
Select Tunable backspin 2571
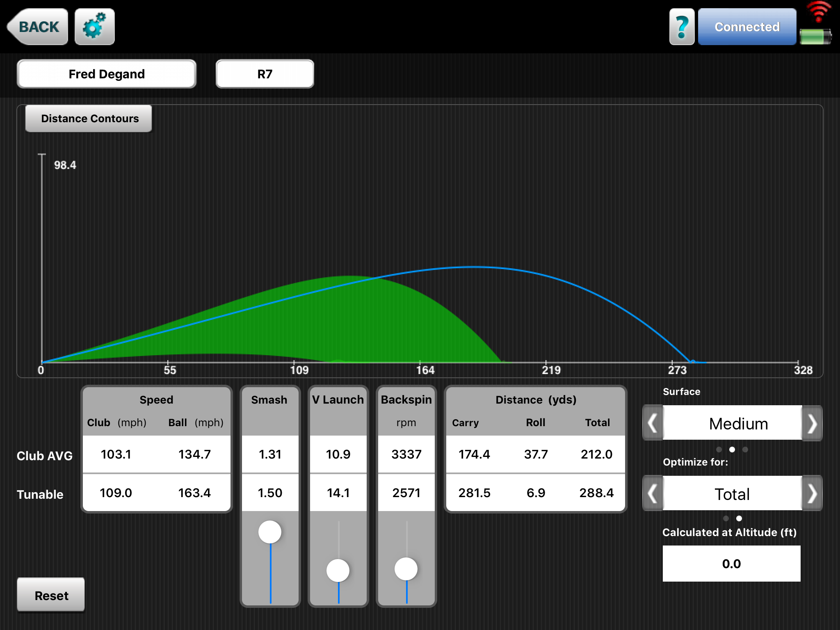[406, 493]
